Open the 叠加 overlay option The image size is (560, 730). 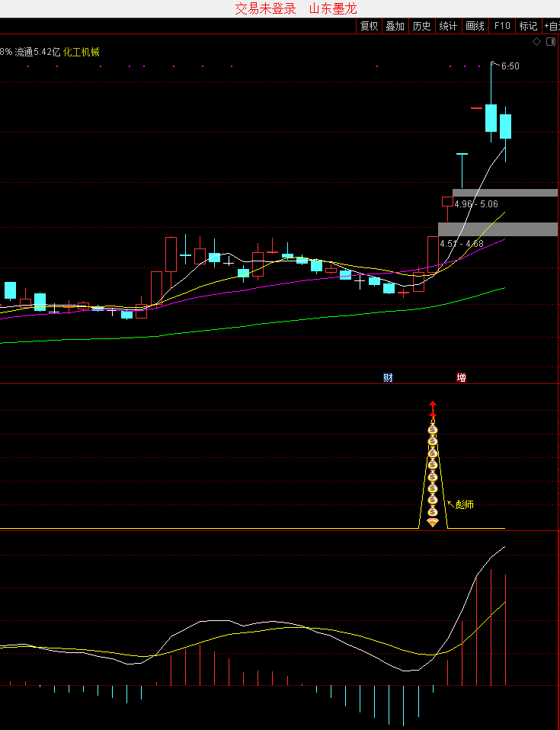pos(395,26)
